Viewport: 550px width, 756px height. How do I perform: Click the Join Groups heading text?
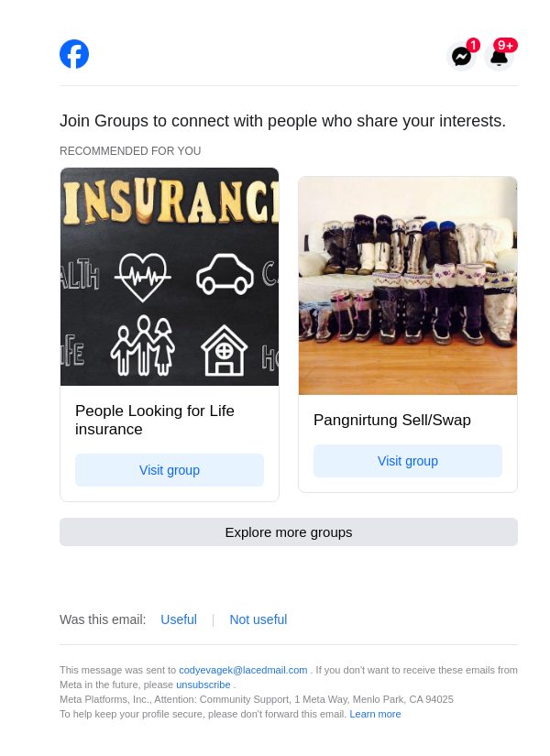pos(282,121)
